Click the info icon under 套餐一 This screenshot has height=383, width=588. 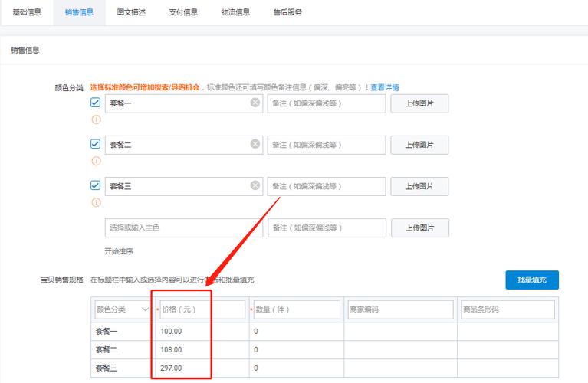tap(97, 119)
